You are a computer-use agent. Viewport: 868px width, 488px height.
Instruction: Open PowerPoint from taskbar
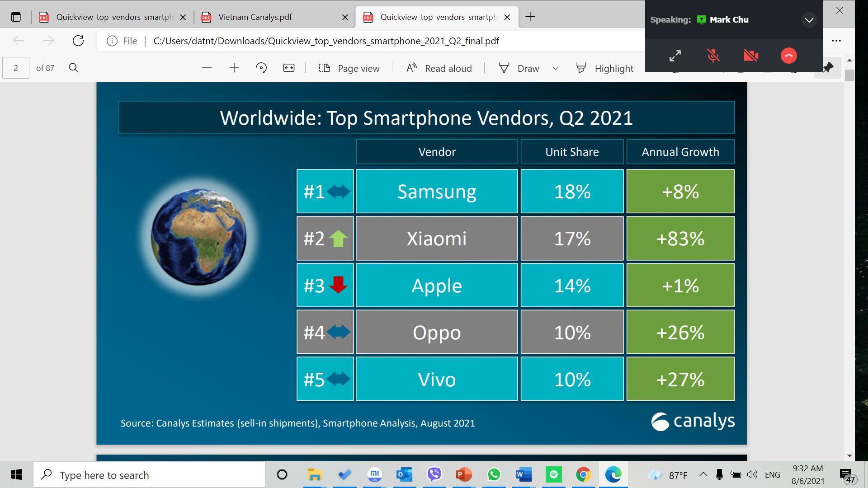click(464, 475)
